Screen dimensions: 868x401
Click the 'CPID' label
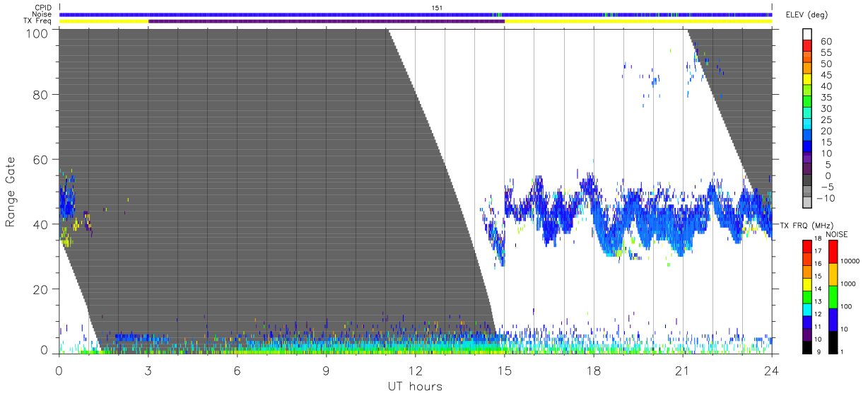tap(44, 8)
